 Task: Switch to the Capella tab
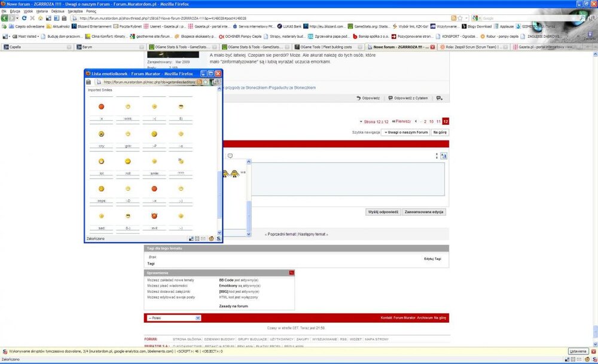click(x=15, y=46)
